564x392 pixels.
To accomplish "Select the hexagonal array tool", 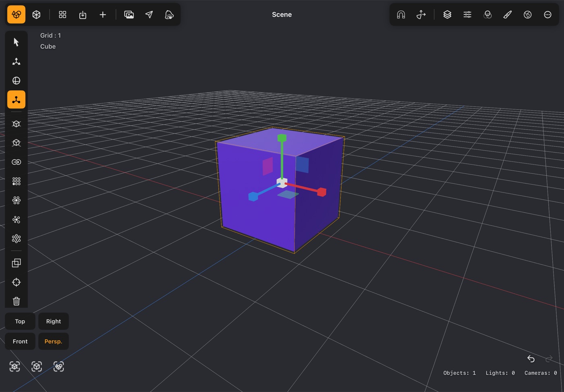I will click(x=16, y=239).
